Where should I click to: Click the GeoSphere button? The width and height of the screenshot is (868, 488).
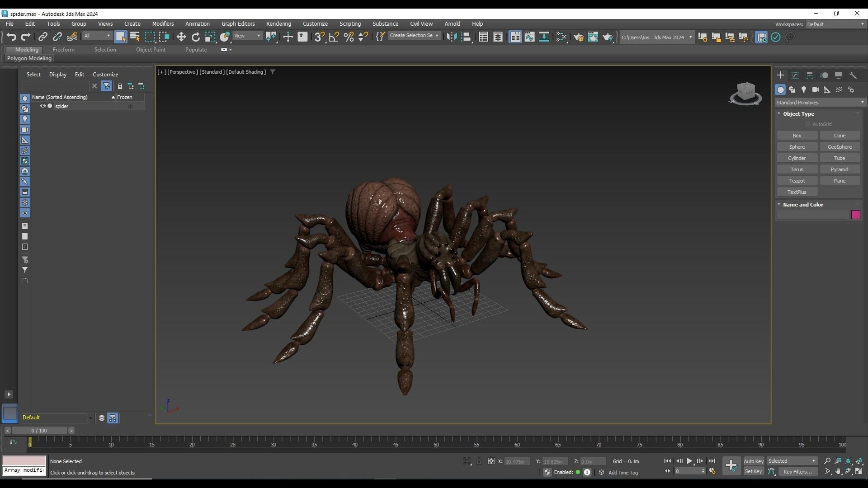[x=840, y=147]
